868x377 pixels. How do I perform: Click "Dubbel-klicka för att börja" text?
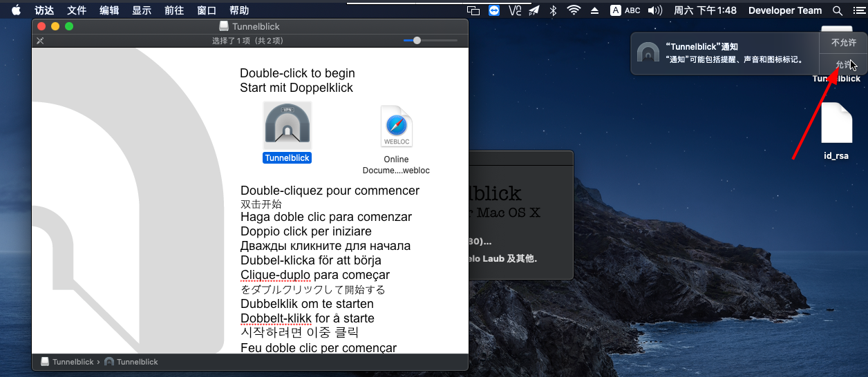pyautogui.click(x=311, y=260)
